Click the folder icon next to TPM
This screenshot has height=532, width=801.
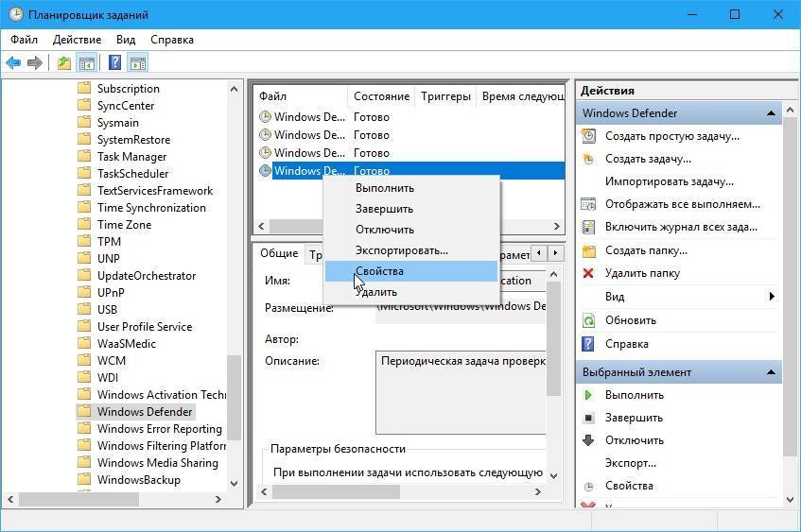pyautogui.click(x=84, y=241)
